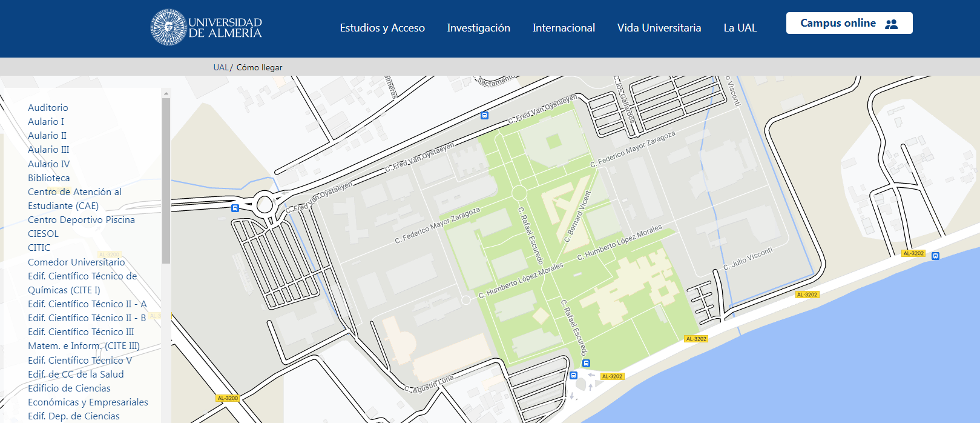Open the La UAL menu
The width and height of the screenshot is (980, 423).
click(740, 28)
